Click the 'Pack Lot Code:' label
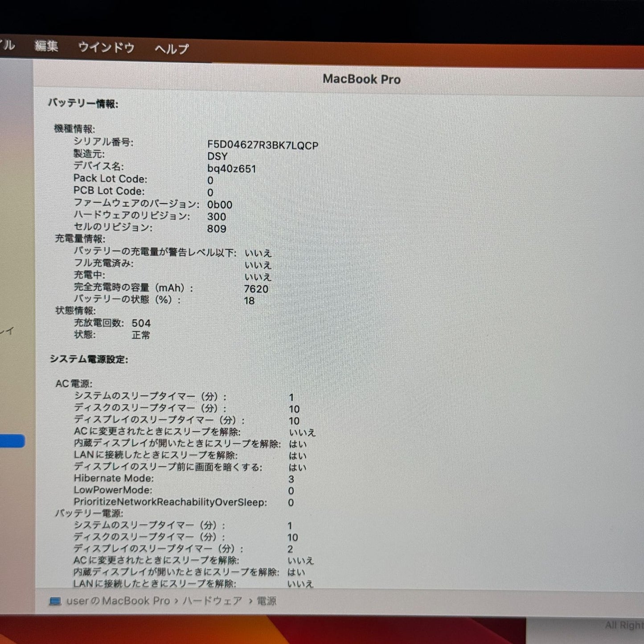Viewport: 644px width, 644px height. point(110,179)
